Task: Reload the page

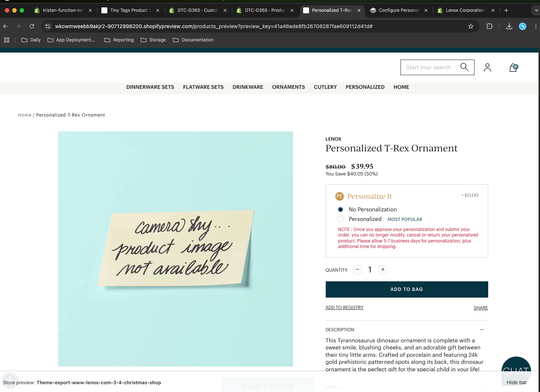Action: click(32, 26)
